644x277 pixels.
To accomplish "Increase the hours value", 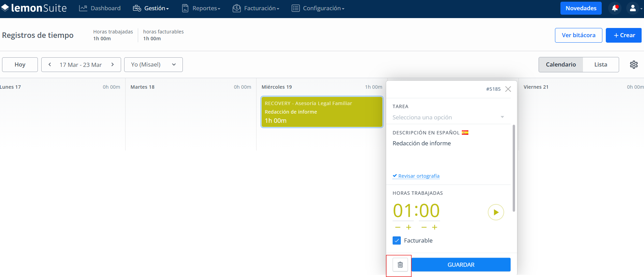I will tap(409, 227).
